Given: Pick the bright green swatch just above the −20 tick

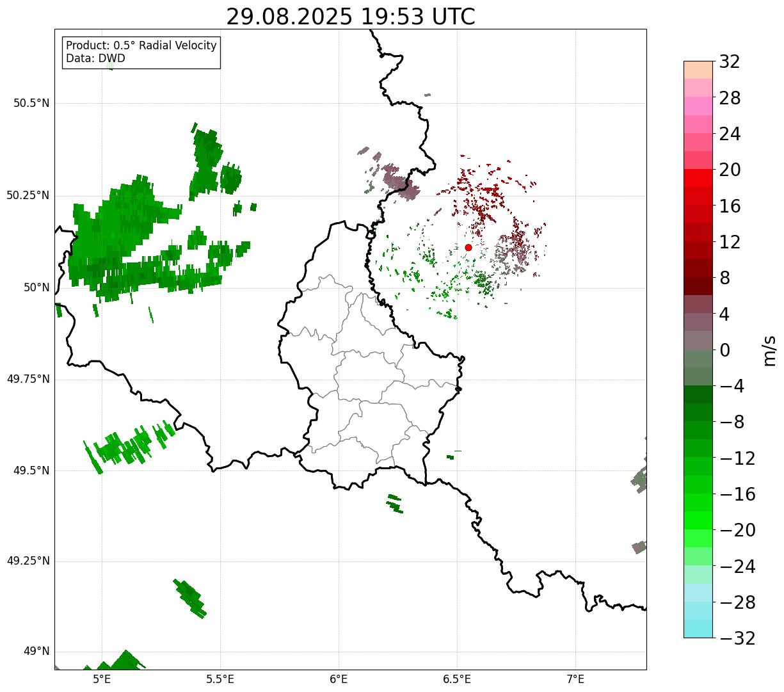Looking at the screenshot, I should pyautogui.click(x=698, y=520).
